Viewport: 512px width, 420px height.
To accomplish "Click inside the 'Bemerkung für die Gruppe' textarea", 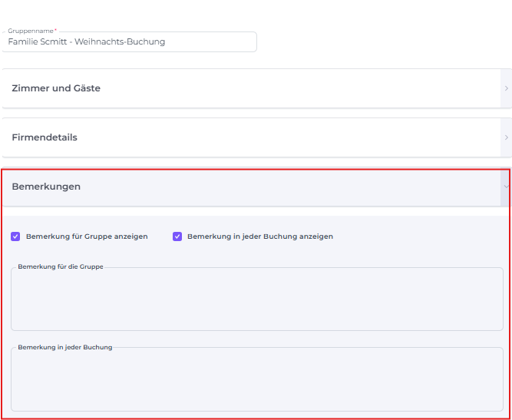I will (x=256, y=301).
